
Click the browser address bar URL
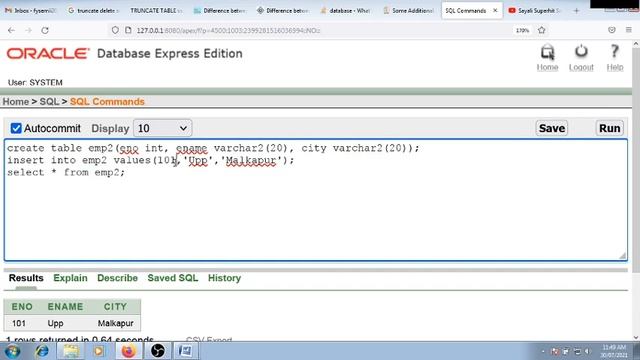[229, 30]
